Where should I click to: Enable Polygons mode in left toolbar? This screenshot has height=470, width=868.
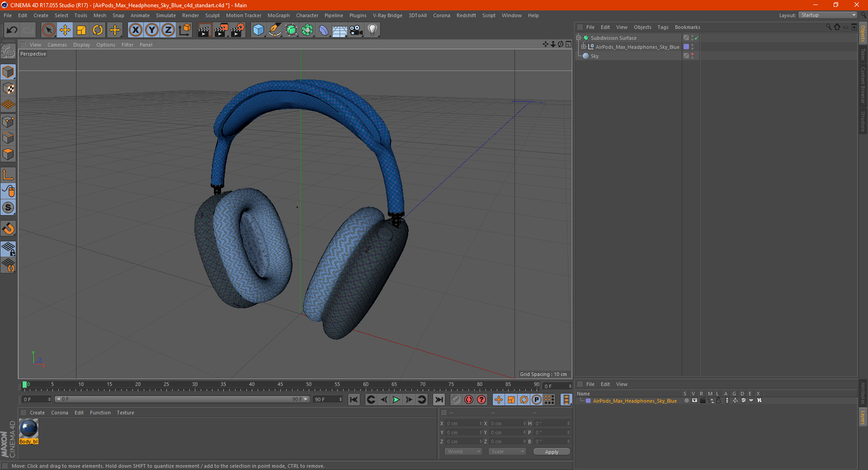pyautogui.click(x=8, y=154)
